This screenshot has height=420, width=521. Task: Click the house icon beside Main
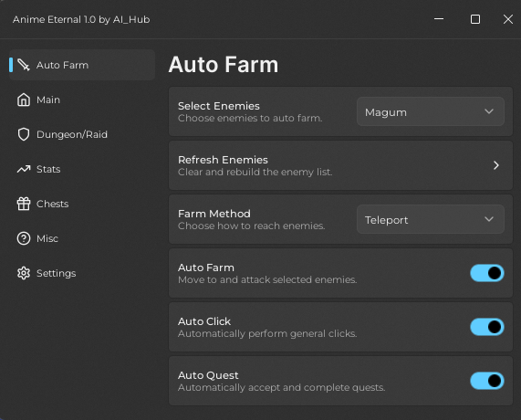coord(24,100)
